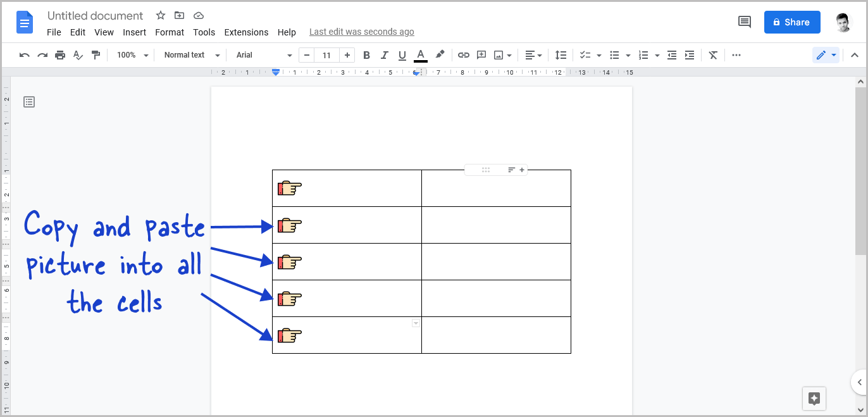Click the Clear formatting icon
868x417 pixels.
click(713, 55)
